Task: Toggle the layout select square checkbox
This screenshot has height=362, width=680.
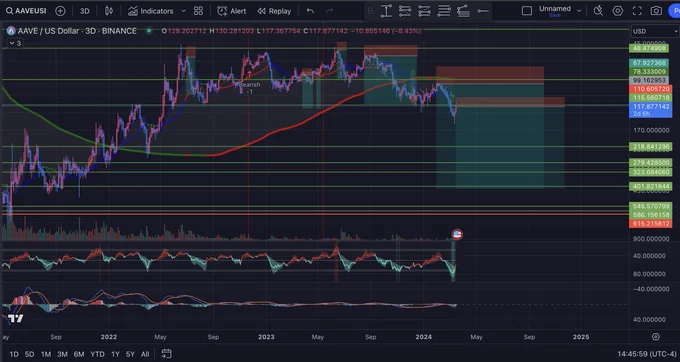Action: [x=527, y=11]
